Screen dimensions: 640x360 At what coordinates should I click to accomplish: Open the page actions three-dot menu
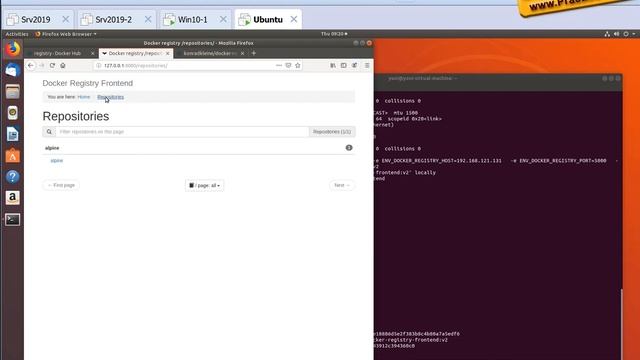pos(279,65)
